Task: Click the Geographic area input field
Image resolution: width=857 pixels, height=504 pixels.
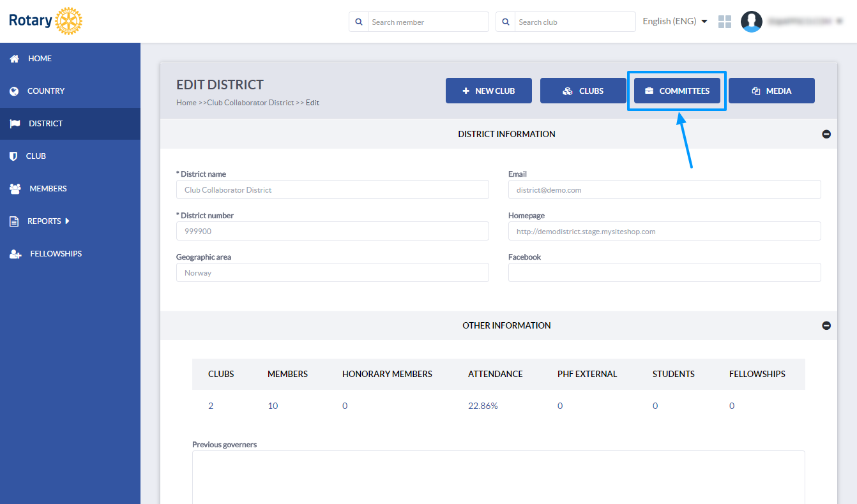Action: (x=333, y=272)
